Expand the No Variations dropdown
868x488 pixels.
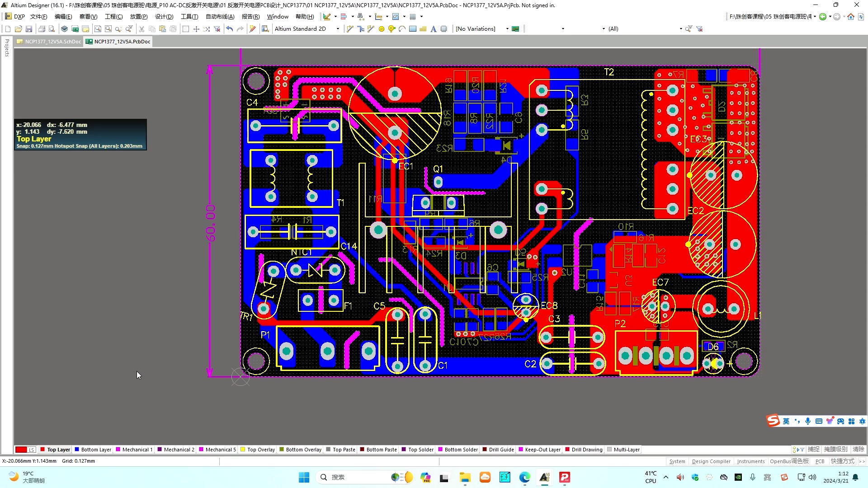507,29
